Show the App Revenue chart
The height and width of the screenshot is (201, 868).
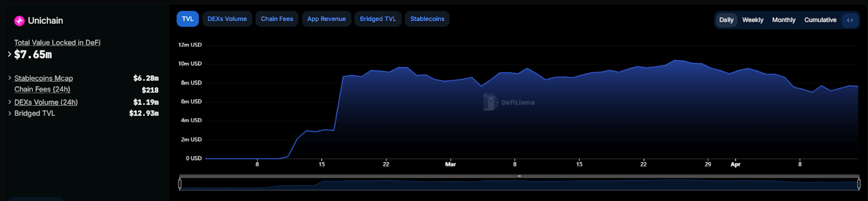327,19
